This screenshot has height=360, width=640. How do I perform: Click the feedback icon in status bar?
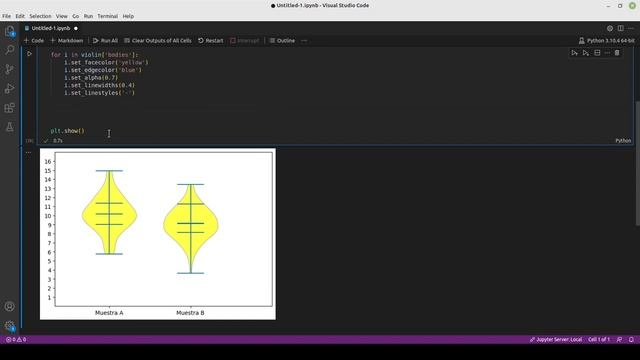coord(620,340)
